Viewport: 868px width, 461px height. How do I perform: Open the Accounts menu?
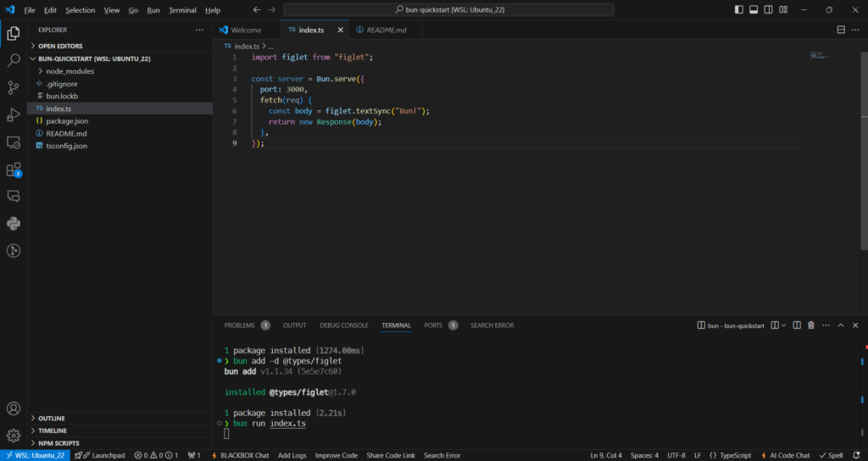(14, 408)
